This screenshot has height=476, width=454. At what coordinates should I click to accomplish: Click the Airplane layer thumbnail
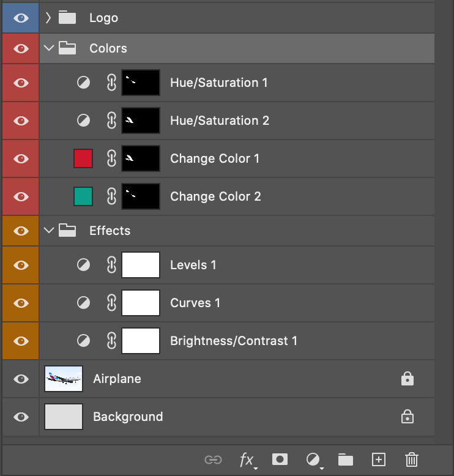(64, 379)
